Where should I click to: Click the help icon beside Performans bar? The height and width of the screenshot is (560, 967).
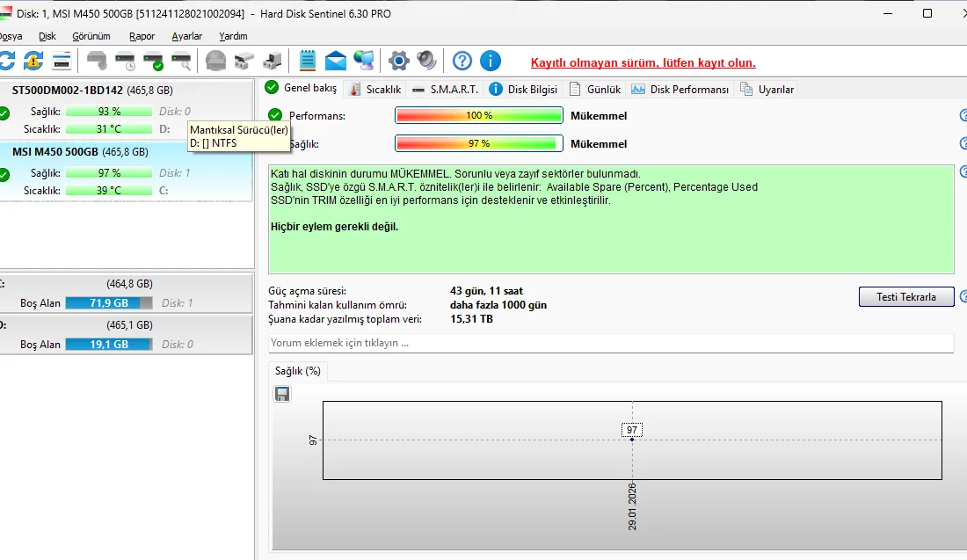point(963,115)
